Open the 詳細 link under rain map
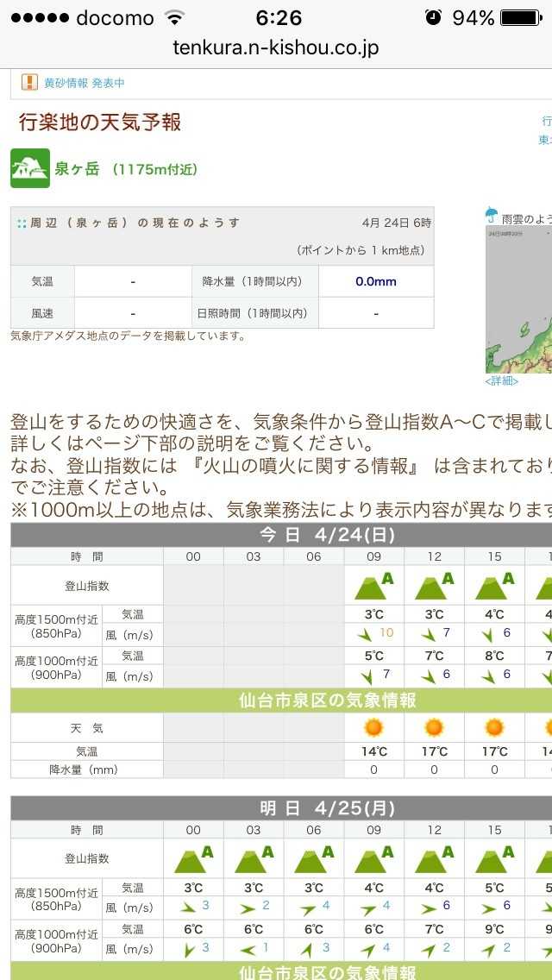Image resolution: width=552 pixels, height=980 pixels. 501,380
